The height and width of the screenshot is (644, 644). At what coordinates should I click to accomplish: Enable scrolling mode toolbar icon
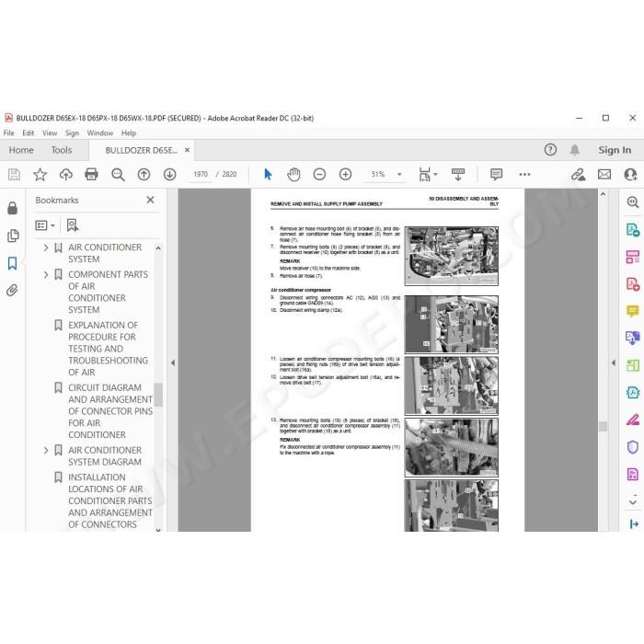pyautogui.click(x=458, y=175)
